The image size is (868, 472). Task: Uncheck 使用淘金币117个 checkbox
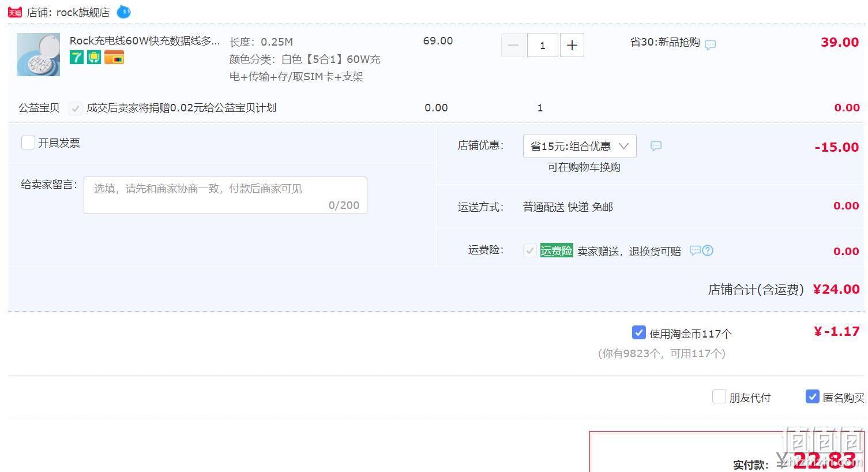pos(638,332)
